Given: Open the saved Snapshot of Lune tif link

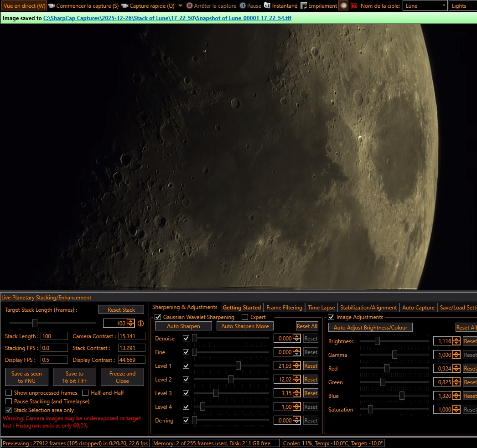Looking at the screenshot, I should (244, 18).
